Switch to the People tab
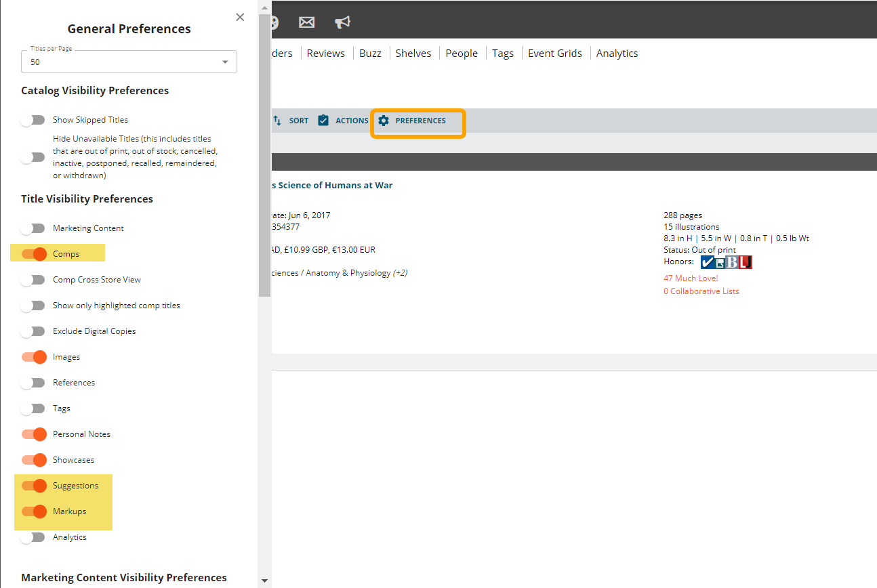This screenshot has width=877, height=588. [462, 54]
